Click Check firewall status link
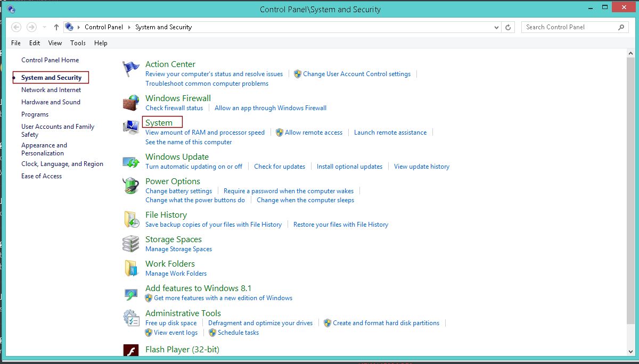The height and width of the screenshot is (364, 639). click(174, 108)
